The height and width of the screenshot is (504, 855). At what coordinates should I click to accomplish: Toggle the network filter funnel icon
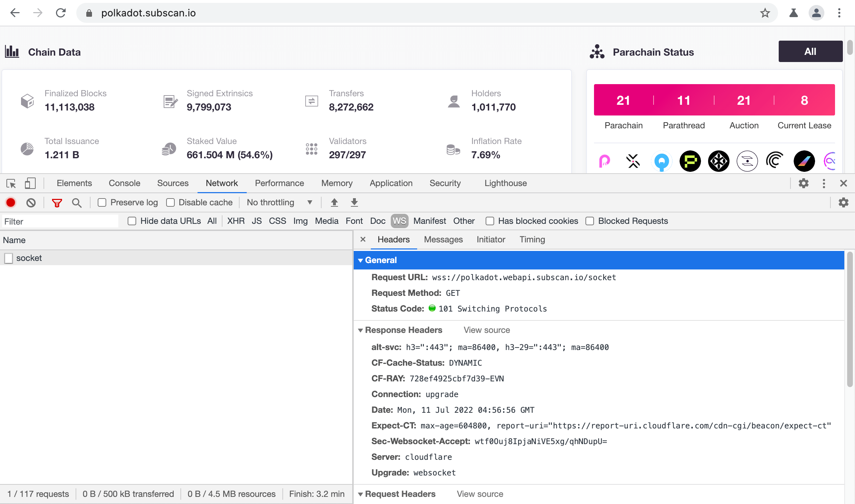57,203
